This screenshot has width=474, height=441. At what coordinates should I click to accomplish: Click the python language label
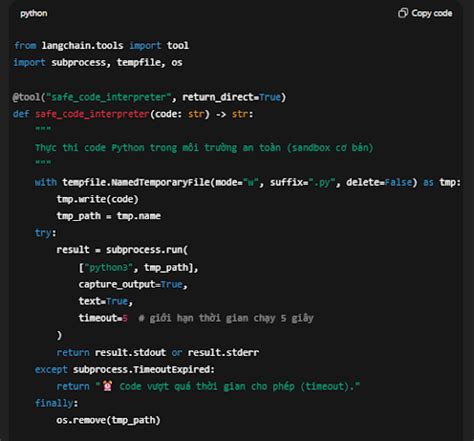coord(34,13)
